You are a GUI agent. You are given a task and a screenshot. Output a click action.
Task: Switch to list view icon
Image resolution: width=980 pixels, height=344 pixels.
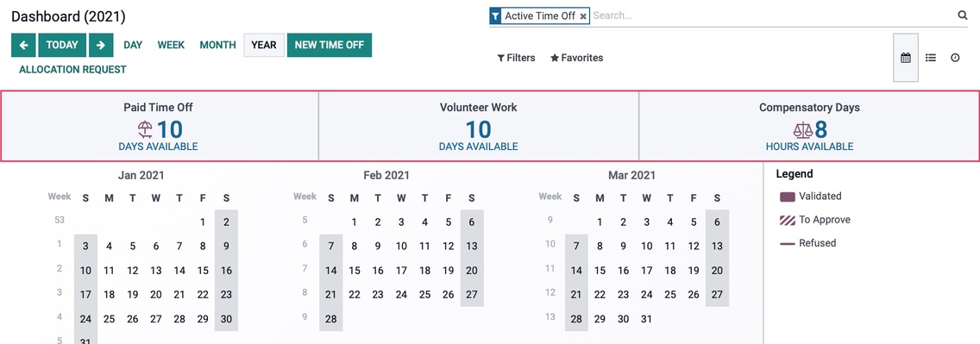click(x=931, y=58)
